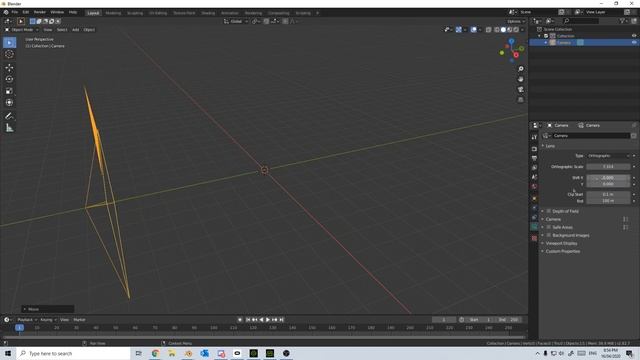Open the timeline Playback popover
Screen dimensions: 640x360
coord(27,320)
